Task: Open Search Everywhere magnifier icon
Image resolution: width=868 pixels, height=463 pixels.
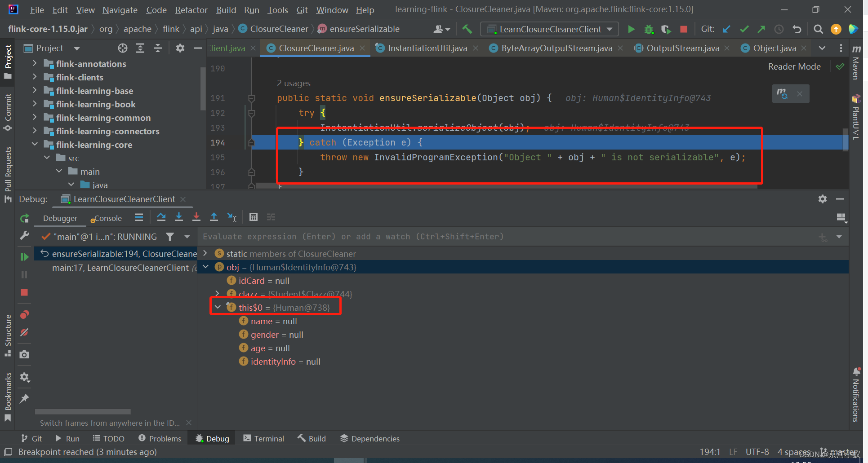Action: pos(819,29)
